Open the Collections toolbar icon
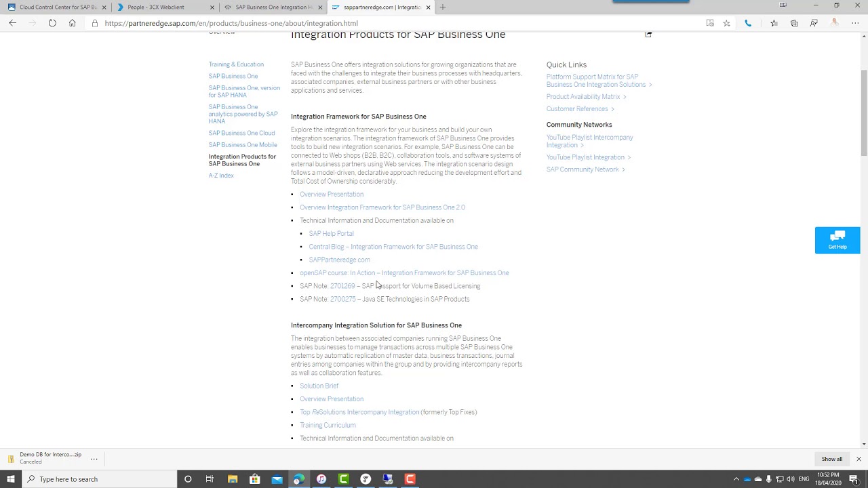This screenshot has height=488, width=868. [794, 23]
